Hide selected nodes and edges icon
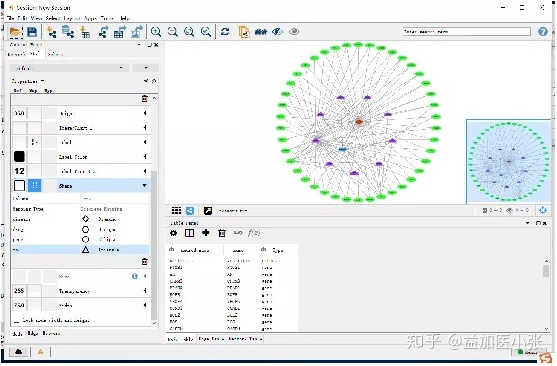 pyautogui.click(x=277, y=32)
